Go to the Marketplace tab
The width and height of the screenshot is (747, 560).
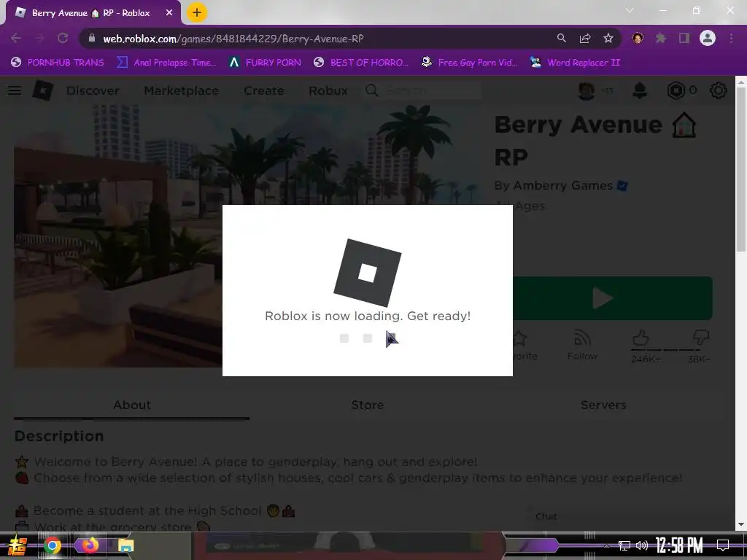(x=182, y=90)
